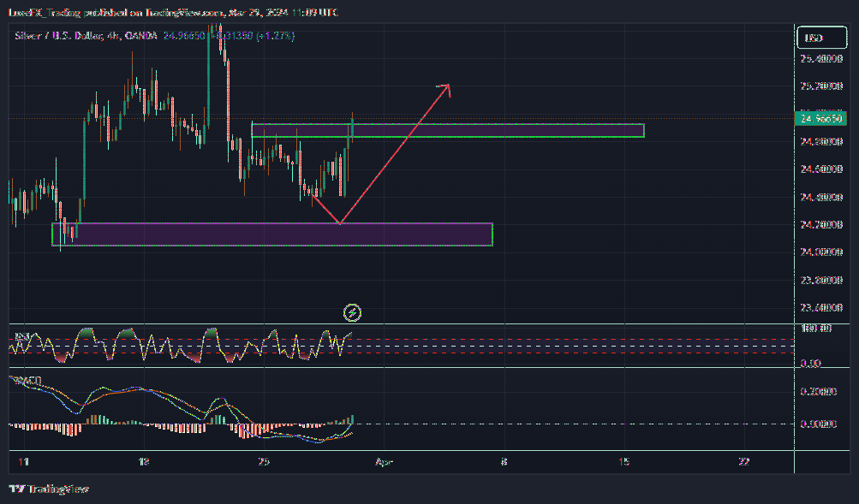The width and height of the screenshot is (859, 504).
Task: Click the RSI scale value 100.00
Action: [x=815, y=329]
